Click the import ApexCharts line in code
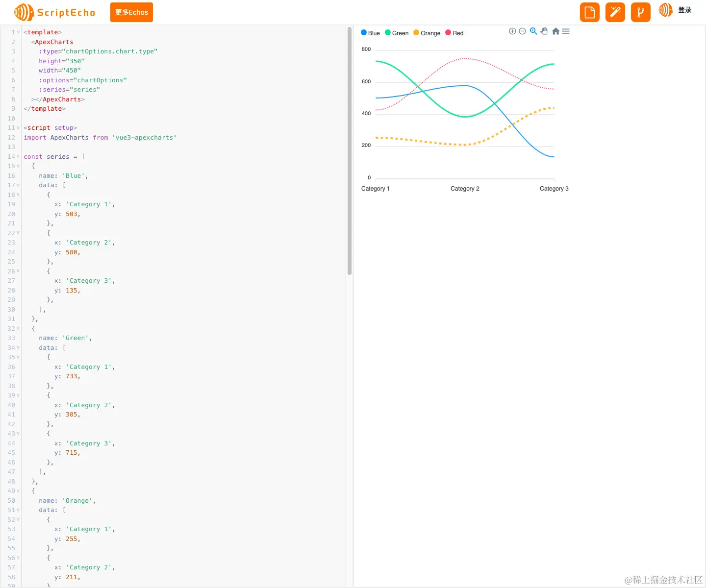706x588 pixels. [x=100, y=138]
